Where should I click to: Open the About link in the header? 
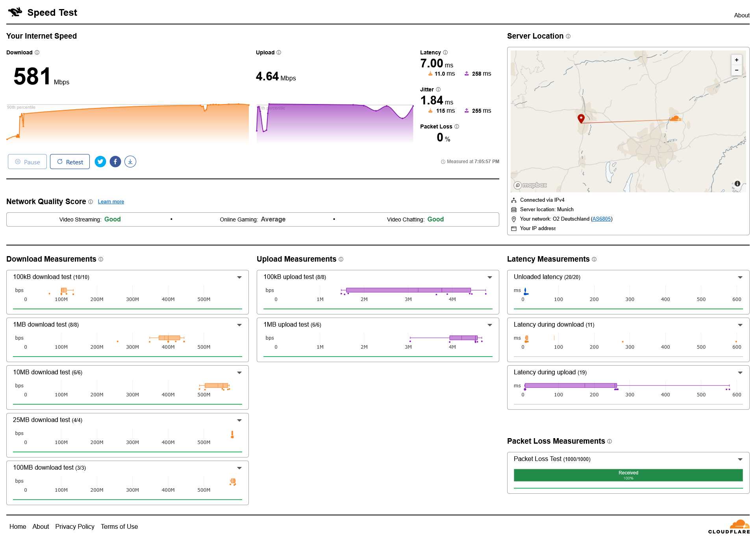point(741,15)
